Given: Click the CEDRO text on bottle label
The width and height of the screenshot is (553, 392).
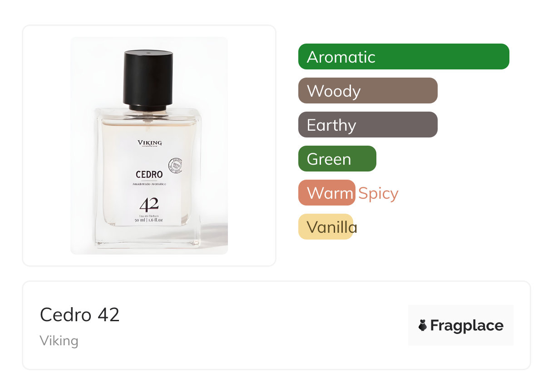Looking at the screenshot, I should 149,175.
